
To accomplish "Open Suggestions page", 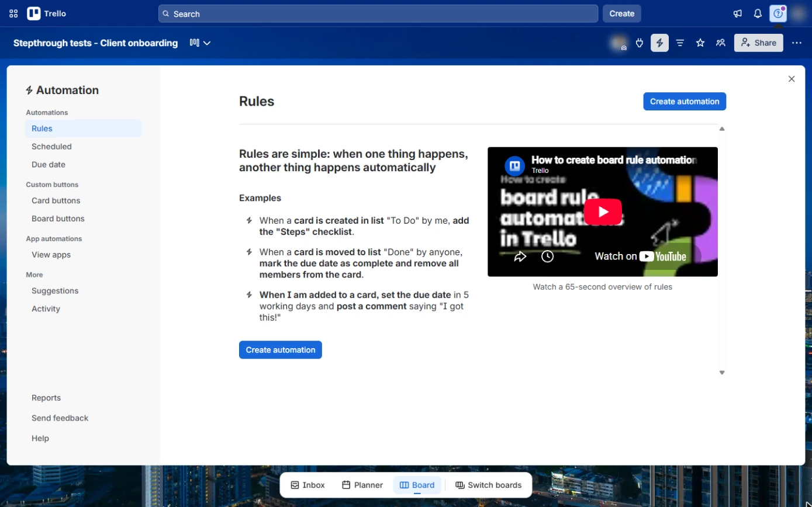I will tap(84, 291).
